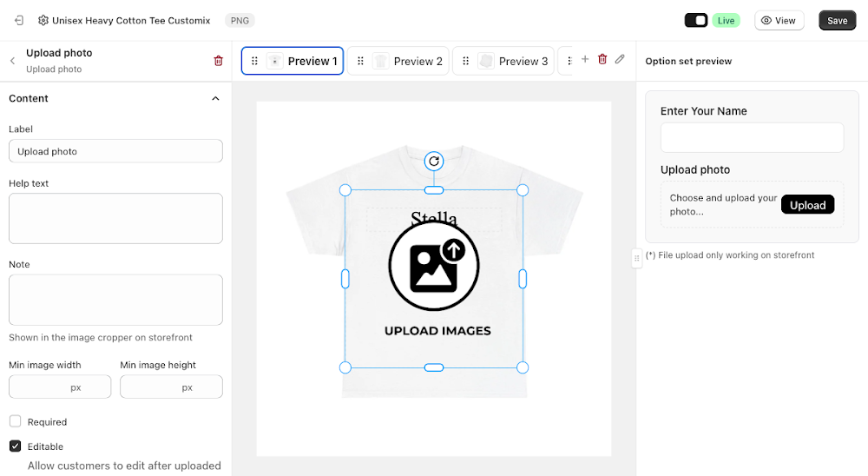Click the Min image width field

click(x=60, y=387)
